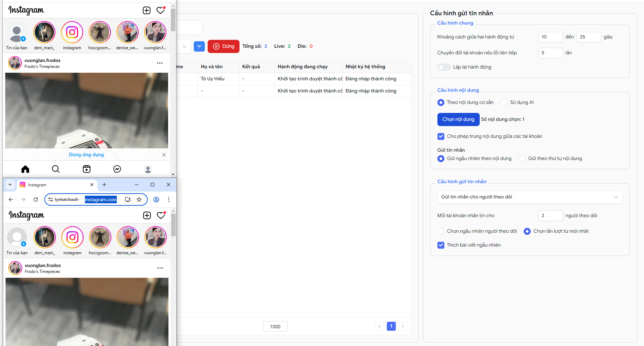Edit the followers-per-account field showing 2
644x346 pixels.
click(550, 216)
